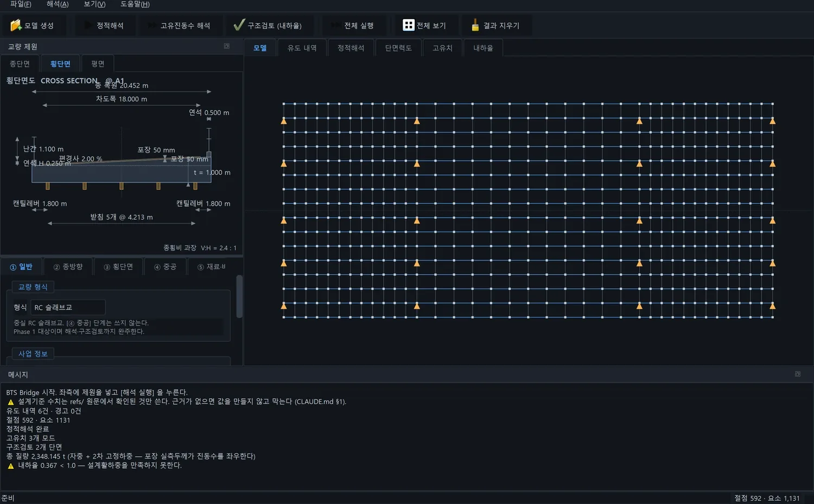Click the 받침 5개 @ 4.213 m label
Screen dimensions: 814x504
(x=122, y=217)
